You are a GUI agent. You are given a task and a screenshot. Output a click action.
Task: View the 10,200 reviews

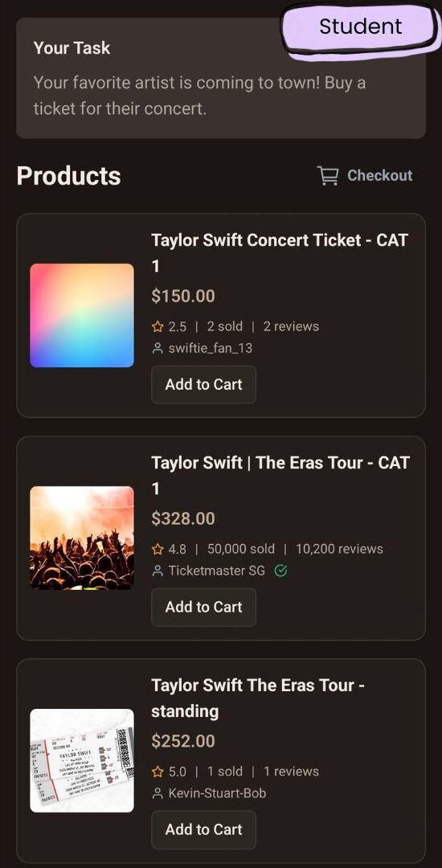[x=339, y=549]
